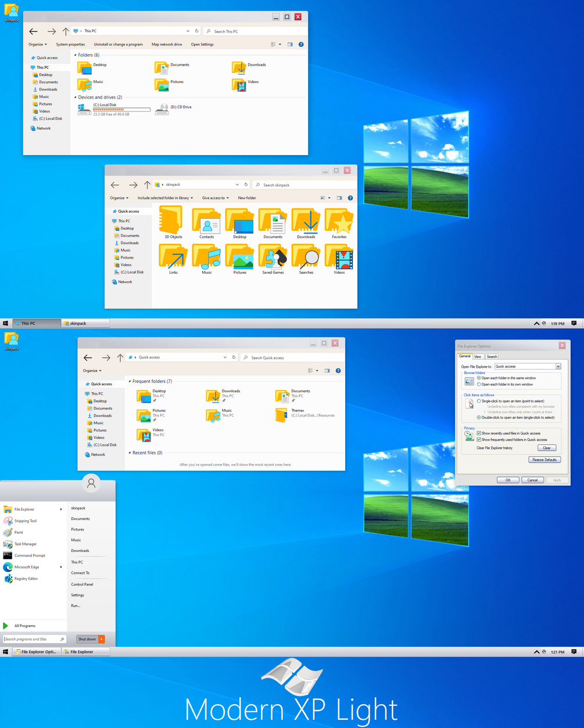Viewport: 584px width, 728px height.
Task: Toggle preview pane in skinpack window
Action: pyautogui.click(x=340, y=198)
